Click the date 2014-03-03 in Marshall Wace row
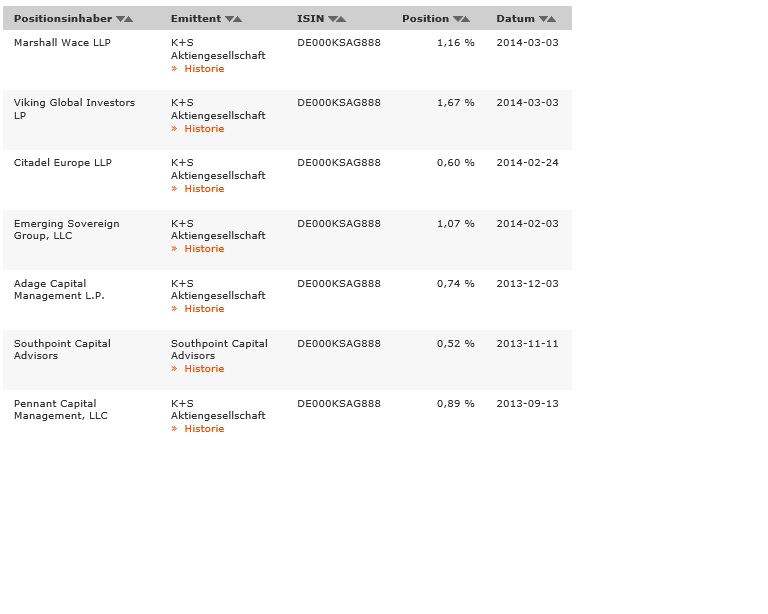 click(528, 43)
